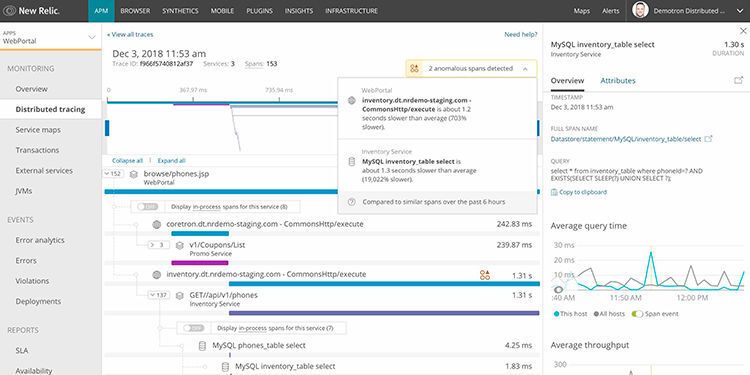Viewport: 750px width, 375px height.
Task: Click Expand all spans link
Action: point(171,161)
